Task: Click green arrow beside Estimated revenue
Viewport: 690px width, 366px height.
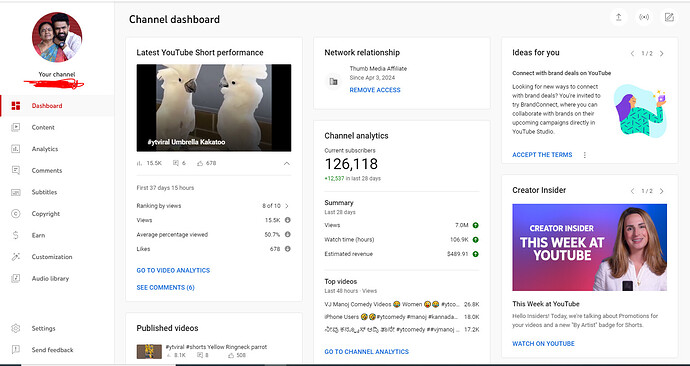Action: click(x=475, y=254)
